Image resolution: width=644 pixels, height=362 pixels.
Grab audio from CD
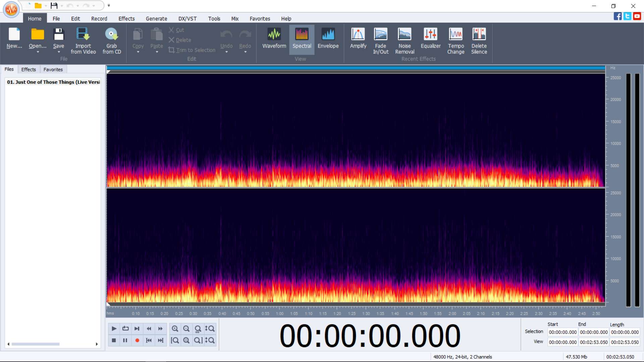click(112, 41)
